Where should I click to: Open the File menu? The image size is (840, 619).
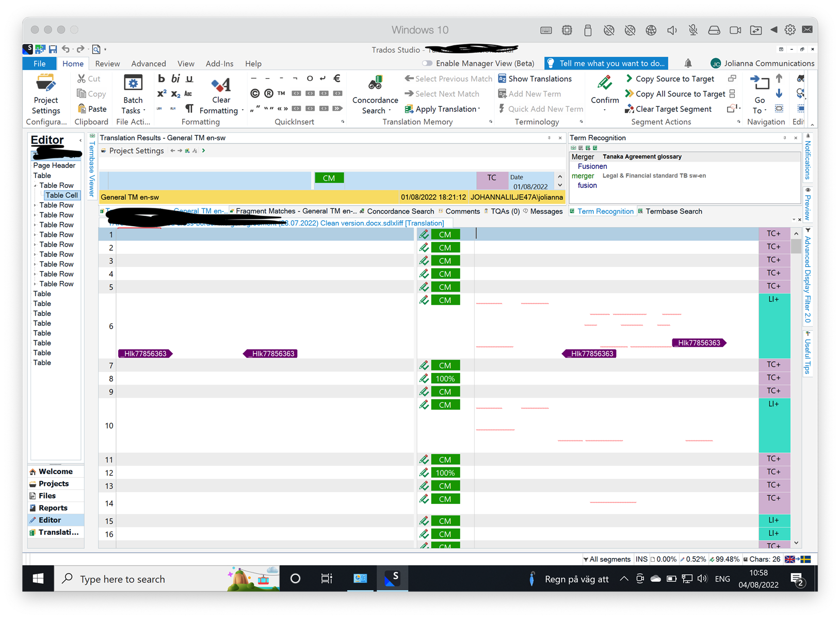(x=40, y=63)
